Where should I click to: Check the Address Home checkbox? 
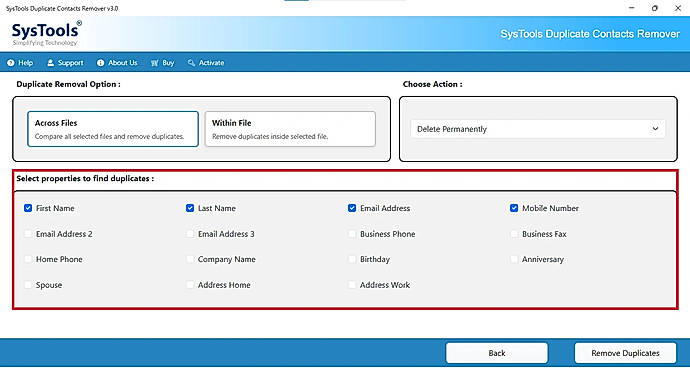point(190,285)
